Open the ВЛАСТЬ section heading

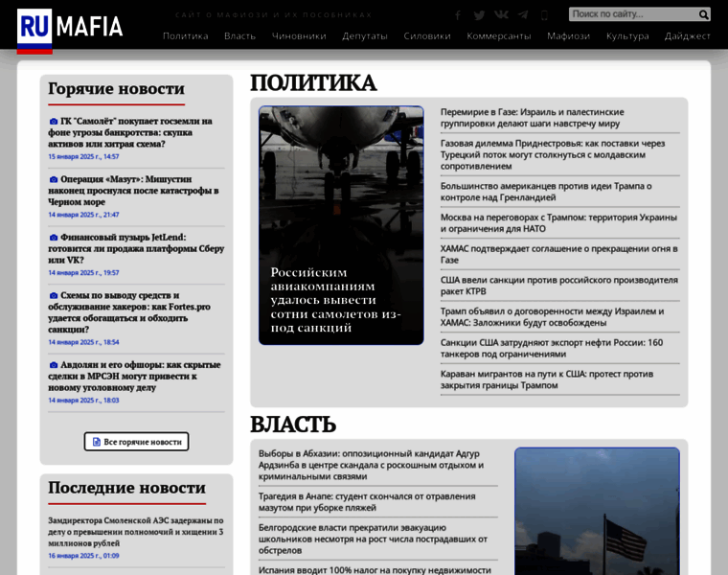(293, 424)
